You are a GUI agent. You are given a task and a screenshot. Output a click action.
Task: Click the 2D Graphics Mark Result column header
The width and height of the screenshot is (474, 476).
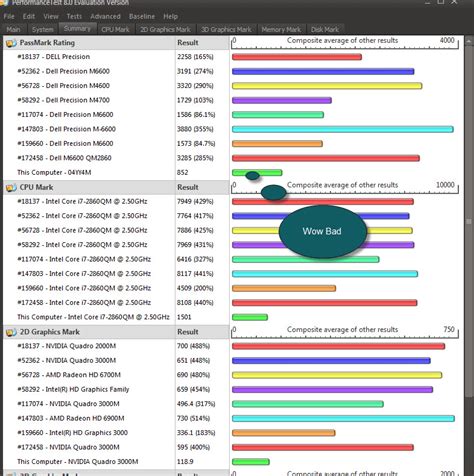(x=188, y=332)
